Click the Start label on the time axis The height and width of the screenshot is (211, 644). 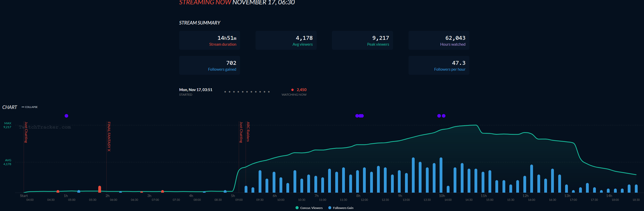(x=24, y=196)
